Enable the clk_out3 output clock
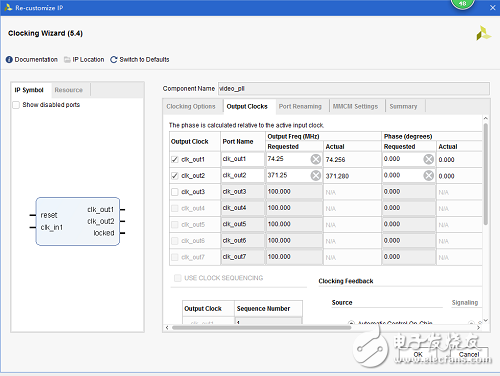 tap(175, 192)
